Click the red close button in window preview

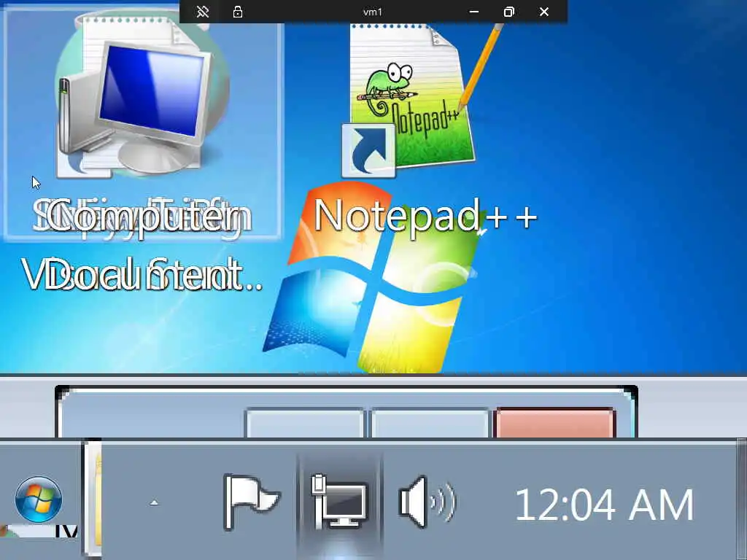pos(555,423)
